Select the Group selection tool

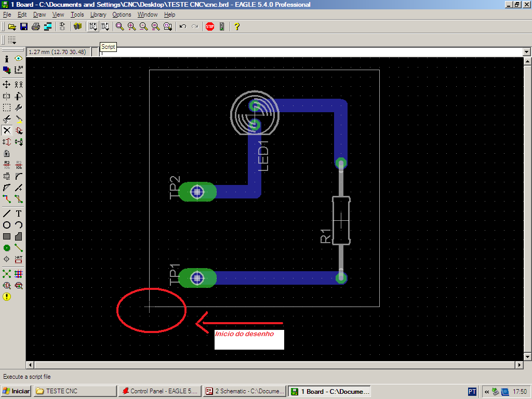click(x=6, y=108)
